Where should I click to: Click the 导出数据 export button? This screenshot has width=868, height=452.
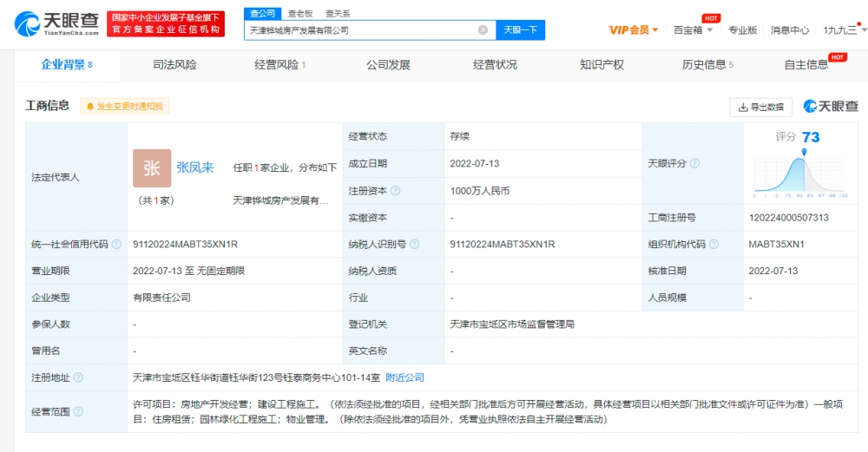click(761, 108)
